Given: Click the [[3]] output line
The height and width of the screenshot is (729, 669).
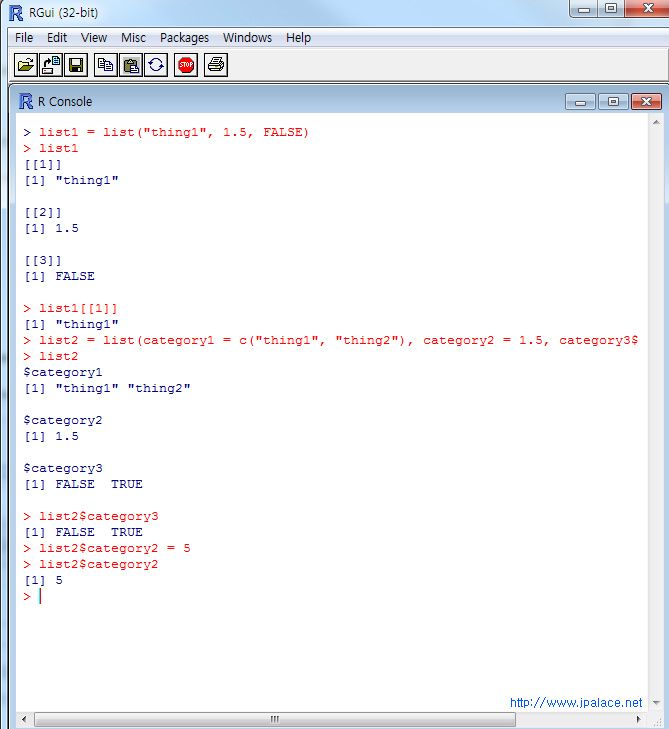Looking at the screenshot, I should pos(43,260).
